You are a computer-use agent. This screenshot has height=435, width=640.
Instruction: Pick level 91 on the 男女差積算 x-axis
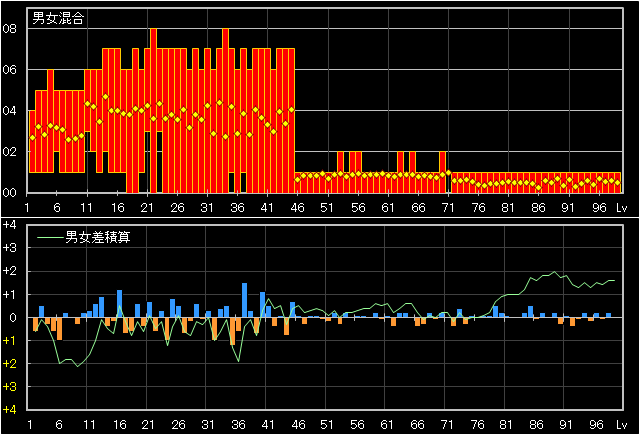click(566, 425)
